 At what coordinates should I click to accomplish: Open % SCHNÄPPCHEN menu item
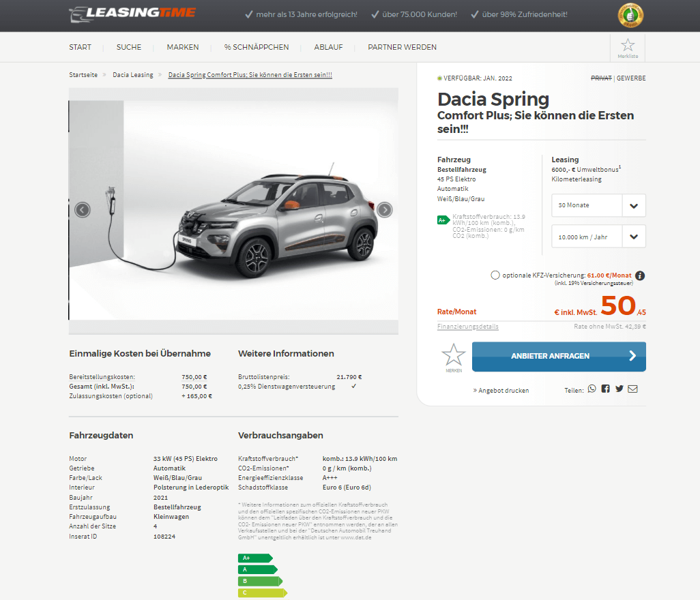257,47
